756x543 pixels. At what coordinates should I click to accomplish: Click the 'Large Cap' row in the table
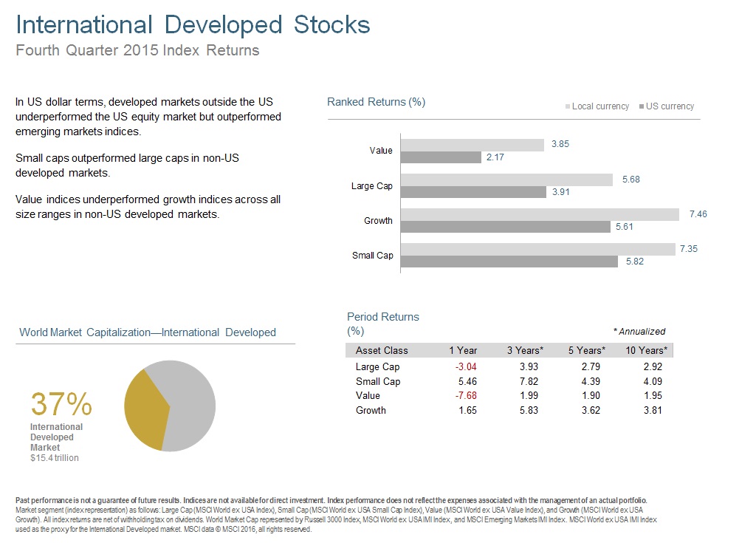[x=509, y=367]
